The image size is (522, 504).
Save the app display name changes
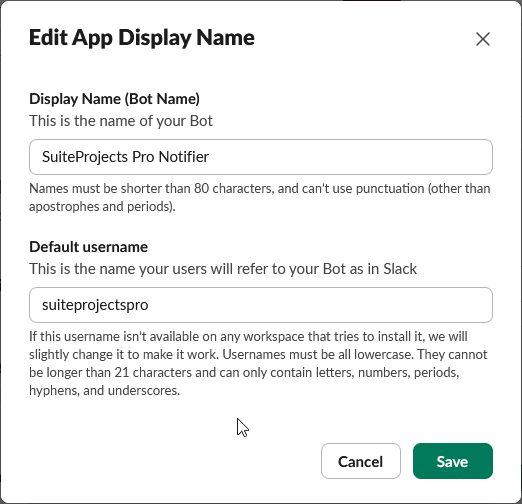coord(453,461)
